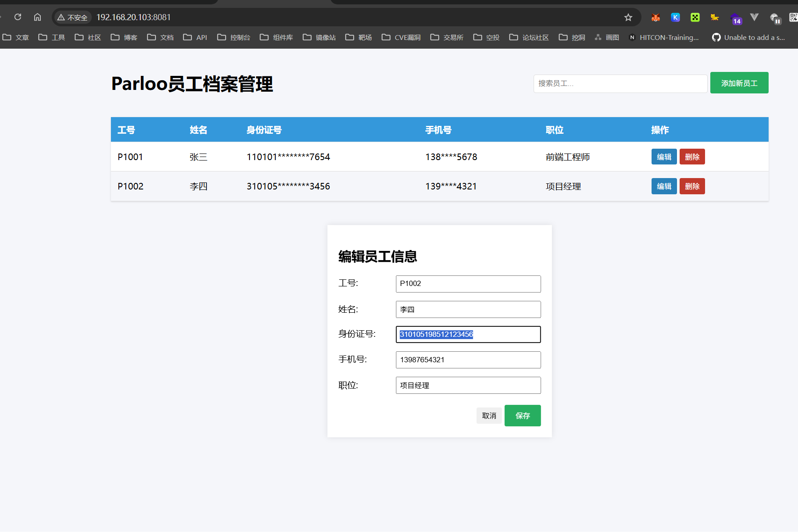
Task: Go to the browser home page icon
Action: pos(38,17)
